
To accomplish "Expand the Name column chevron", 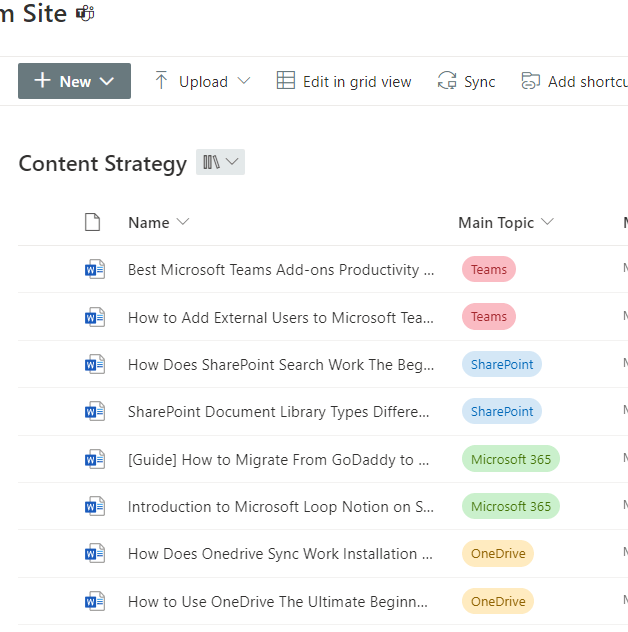I will pyautogui.click(x=183, y=222).
